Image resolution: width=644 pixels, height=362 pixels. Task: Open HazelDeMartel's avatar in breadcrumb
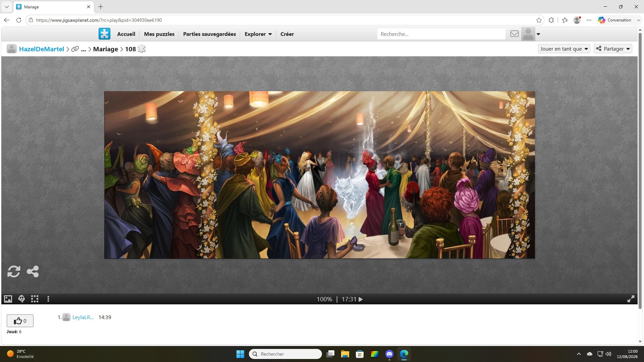(x=12, y=49)
